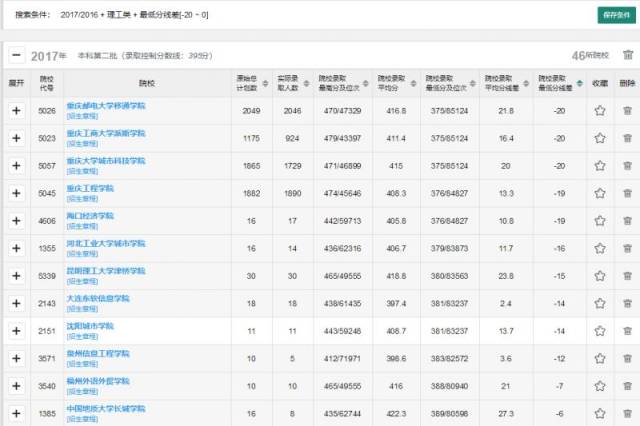Collapse the 2017 section with minus button
Viewport: 640px width, 426px height.
coord(16,55)
